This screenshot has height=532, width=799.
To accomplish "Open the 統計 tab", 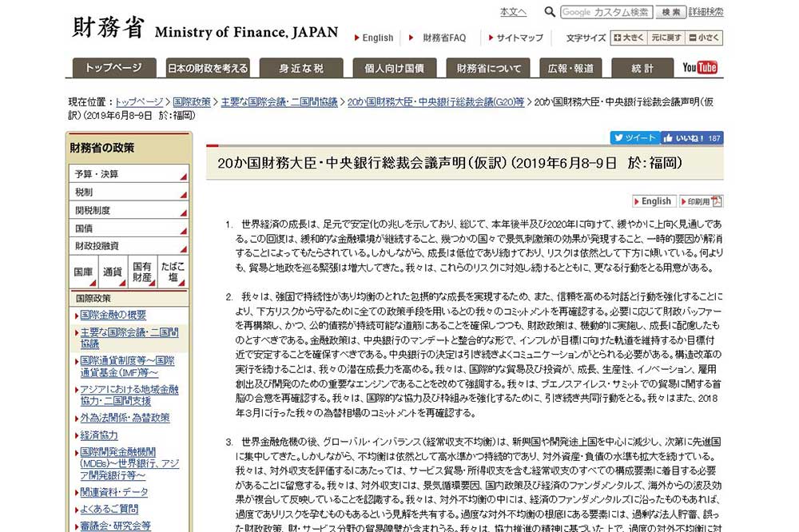I will [x=642, y=67].
